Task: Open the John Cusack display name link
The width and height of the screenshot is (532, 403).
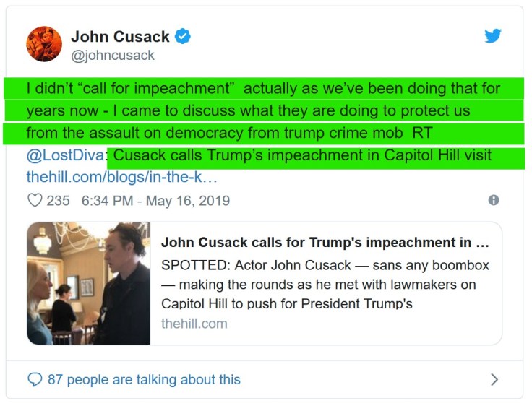Action: click(x=120, y=36)
